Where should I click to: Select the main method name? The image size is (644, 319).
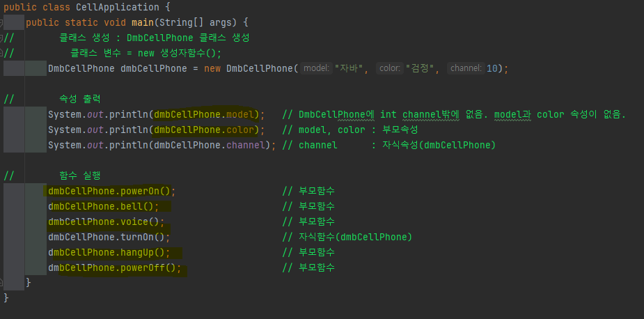click(143, 22)
